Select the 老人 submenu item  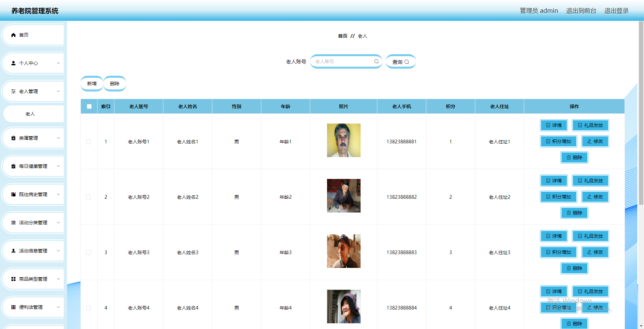(x=33, y=114)
